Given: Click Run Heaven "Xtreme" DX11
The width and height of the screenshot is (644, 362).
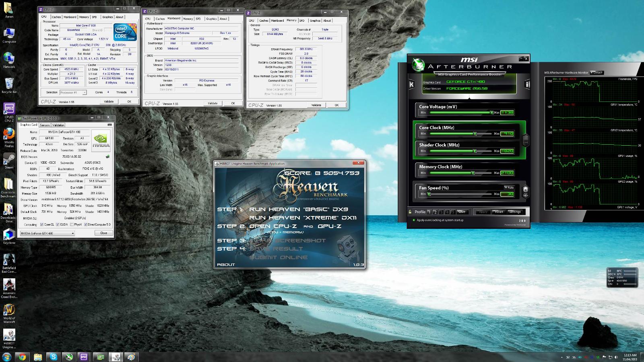Looking at the screenshot, I should click(x=303, y=218).
